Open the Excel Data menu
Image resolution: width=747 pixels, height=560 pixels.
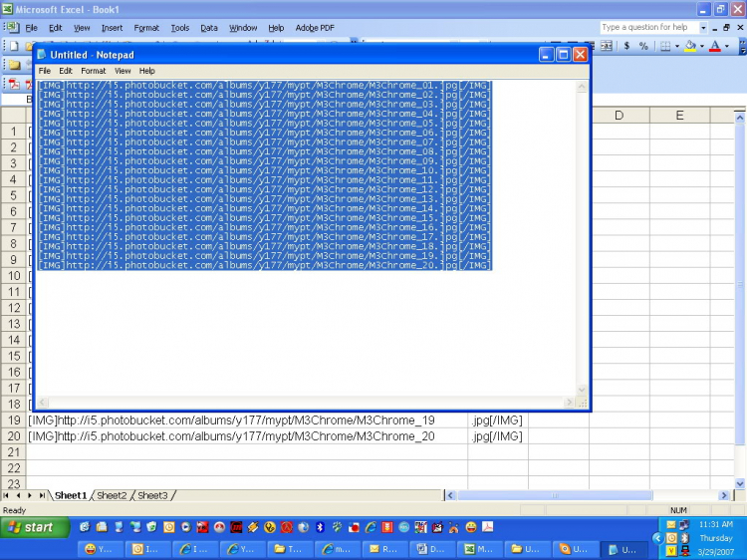point(209,28)
